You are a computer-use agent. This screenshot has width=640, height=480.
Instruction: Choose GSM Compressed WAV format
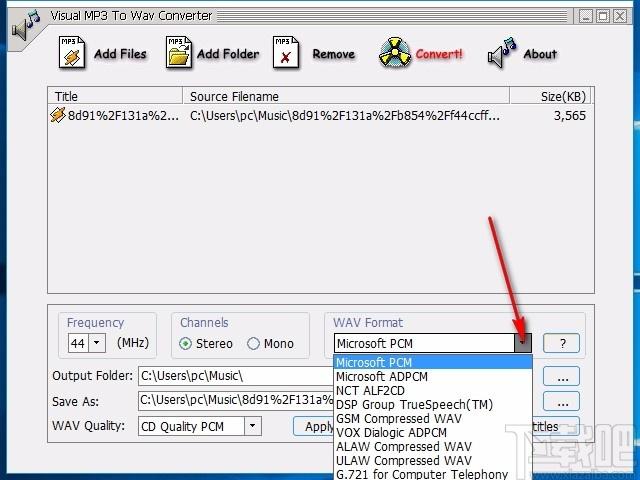[433, 418]
